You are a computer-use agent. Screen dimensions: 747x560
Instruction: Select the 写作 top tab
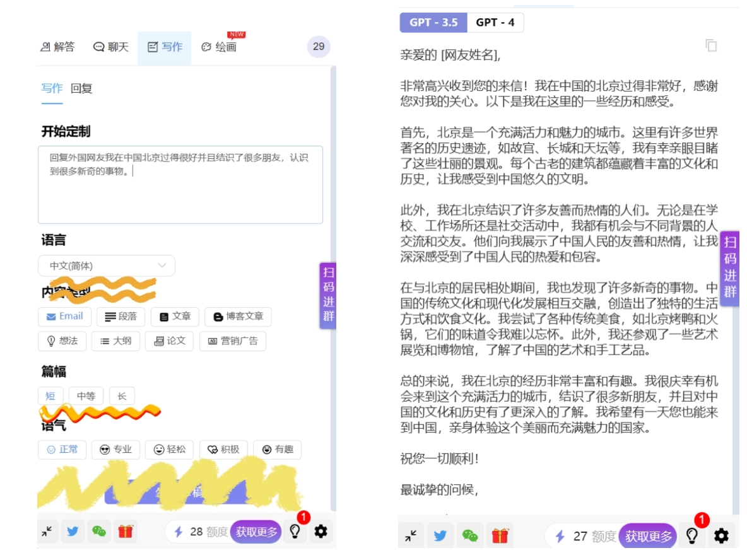pyautogui.click(x=165, y=47)
